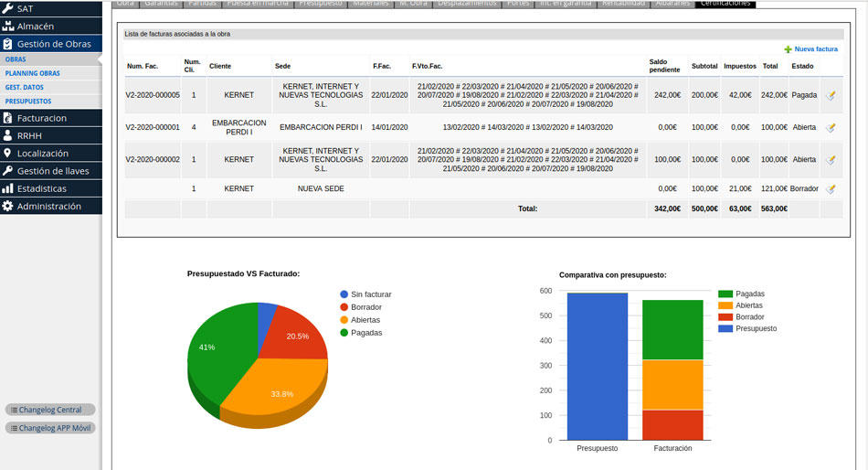The width and height of the screenshot is (868, 470).
Task: Go to the RRHH section
Action: pos(51,136)
